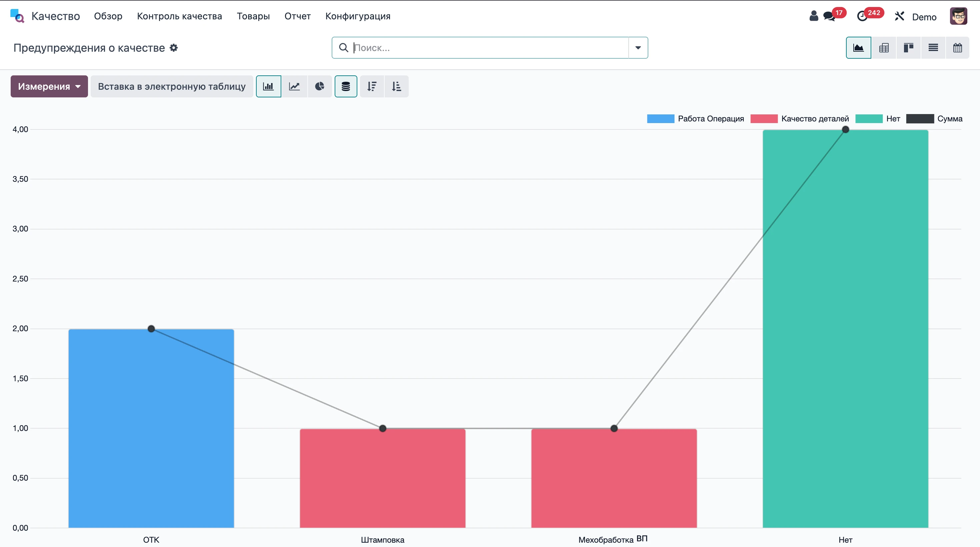Click the gear icon next to page title

pos(173,48)
